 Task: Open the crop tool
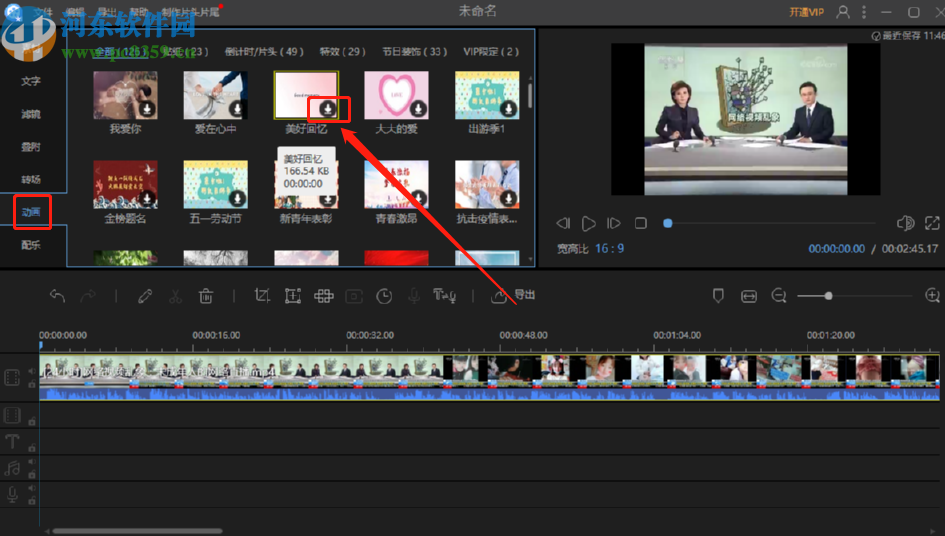click(262, 295)
